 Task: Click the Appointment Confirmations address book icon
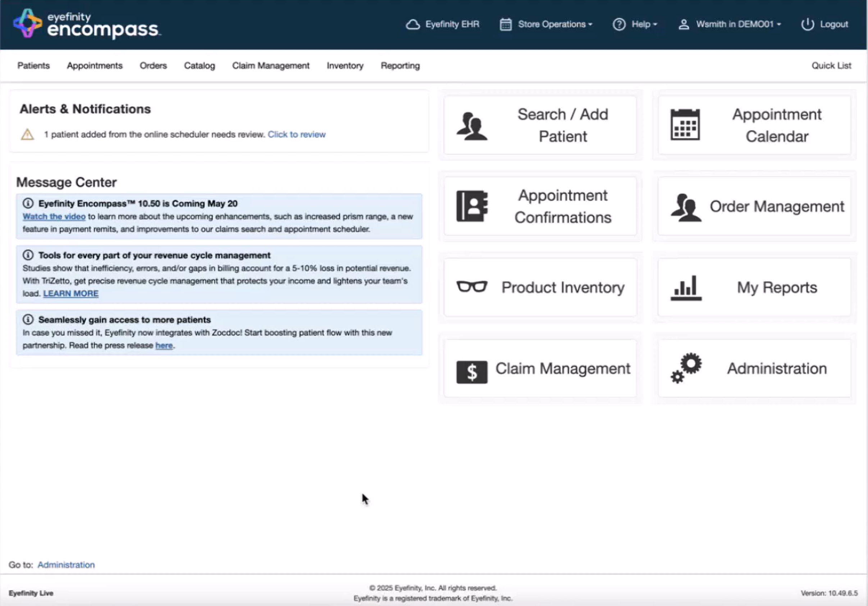[472, 206]
